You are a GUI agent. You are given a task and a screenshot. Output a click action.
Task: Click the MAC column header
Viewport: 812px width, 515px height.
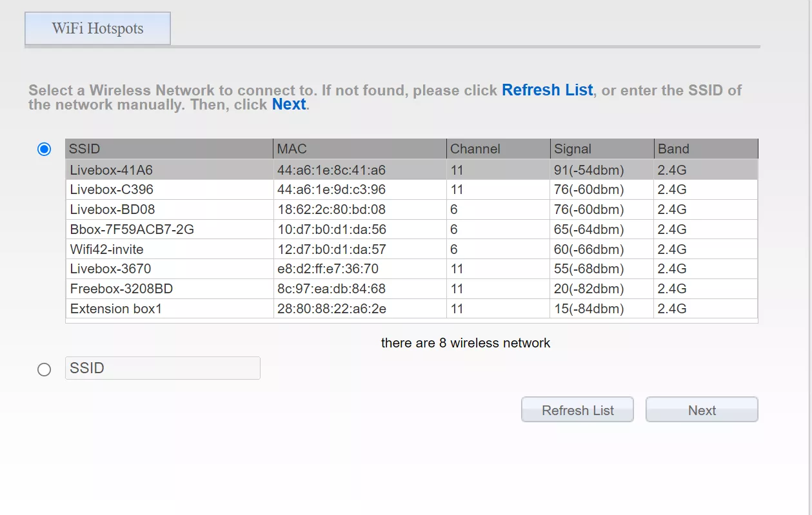(359, 149)
